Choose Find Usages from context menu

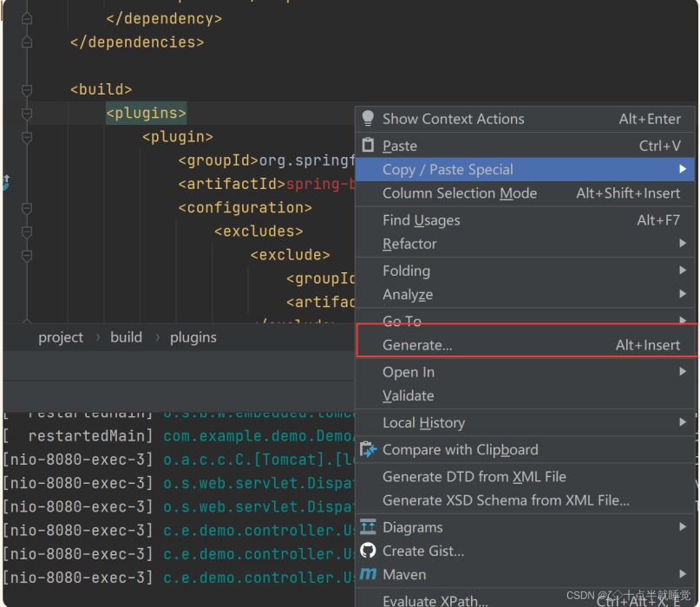[x=525, y=220]
